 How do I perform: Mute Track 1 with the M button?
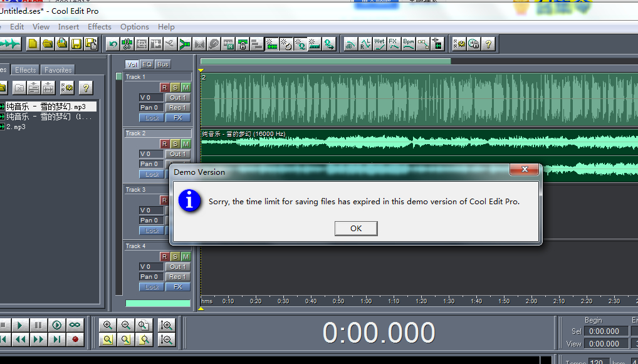(x=186, y=88)
